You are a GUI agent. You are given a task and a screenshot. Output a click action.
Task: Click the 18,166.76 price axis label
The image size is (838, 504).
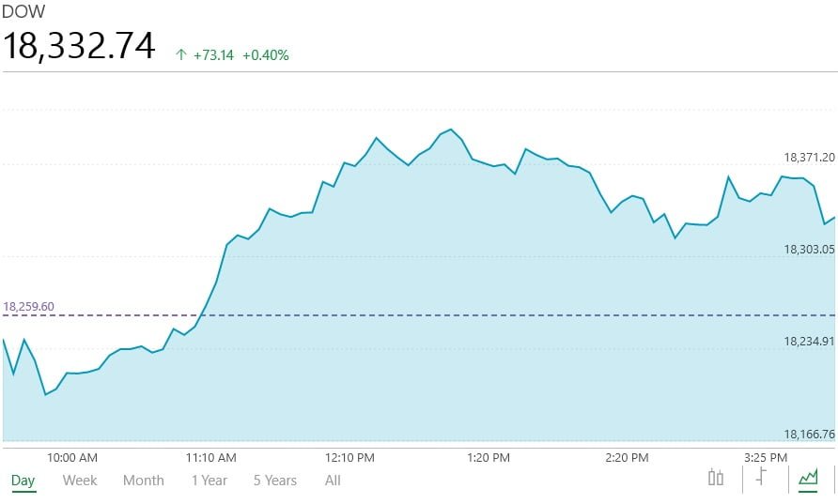point(809,434)
